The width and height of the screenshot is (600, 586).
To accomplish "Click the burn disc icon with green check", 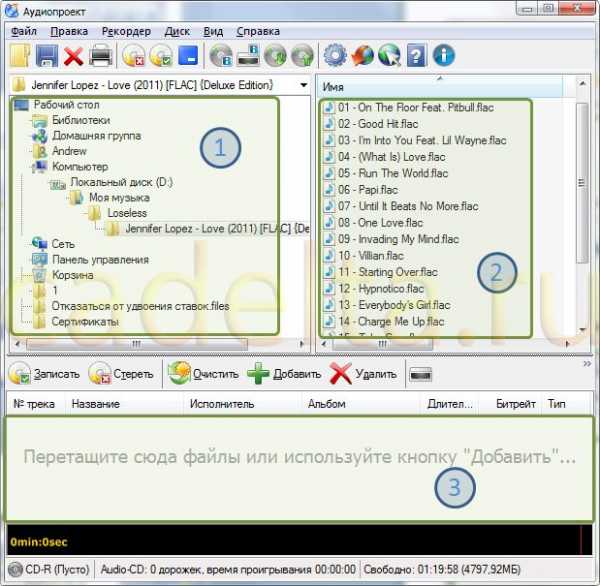I will [161, 56].
